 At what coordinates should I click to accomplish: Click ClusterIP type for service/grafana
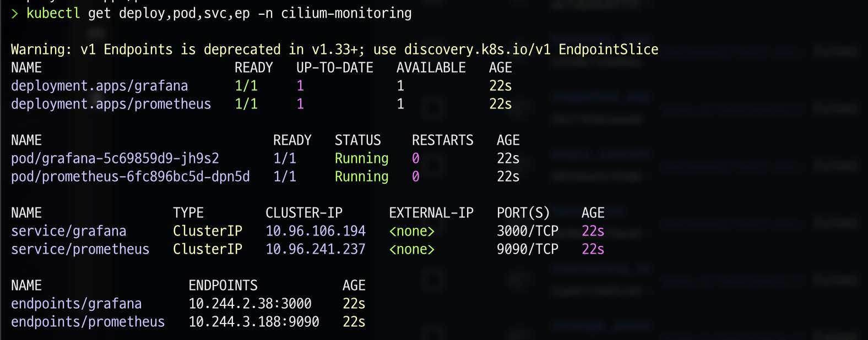click(x=208, y=231)
